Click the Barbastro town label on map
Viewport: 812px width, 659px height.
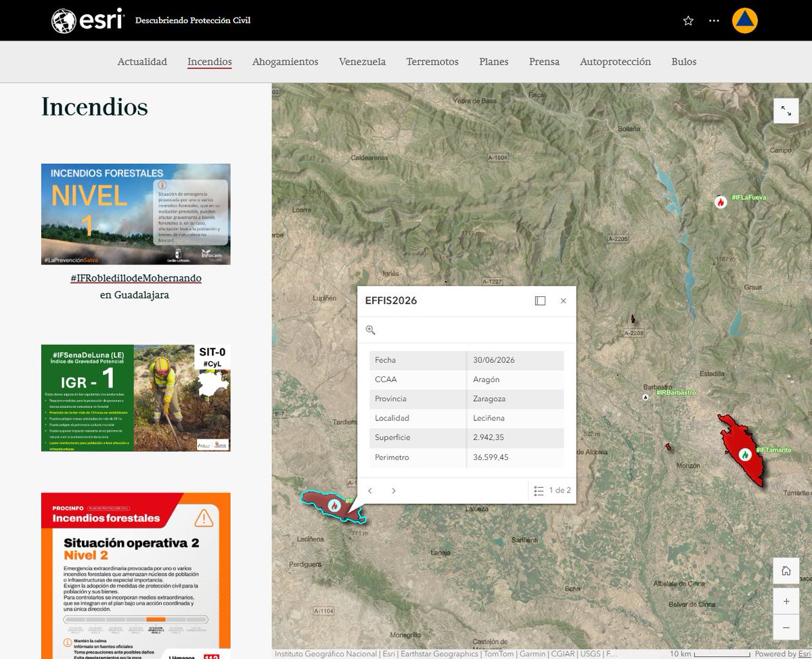coord(658,387)
